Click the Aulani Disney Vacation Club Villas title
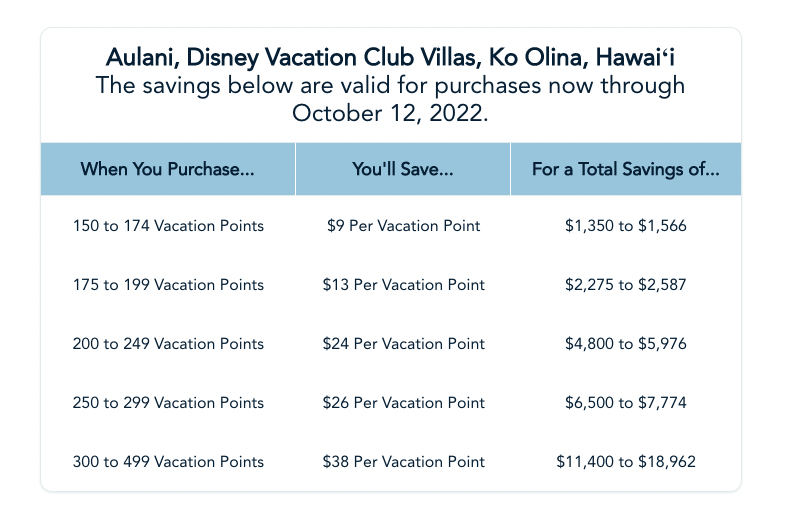The width and height of the screenshot is (803, 510). click(390, 55)
